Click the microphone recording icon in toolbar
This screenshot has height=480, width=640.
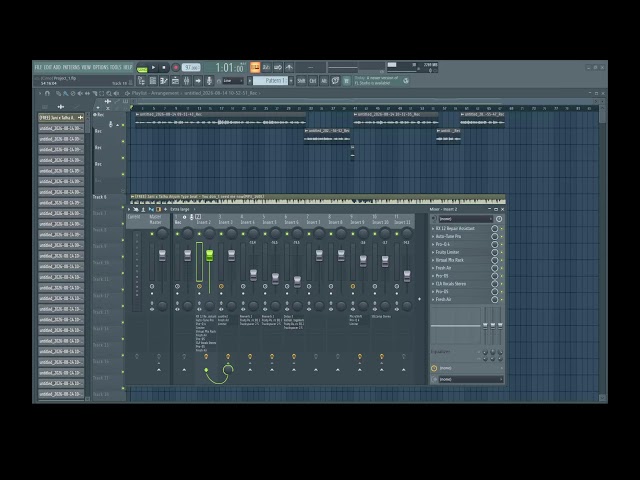click(x=209, y=81)
